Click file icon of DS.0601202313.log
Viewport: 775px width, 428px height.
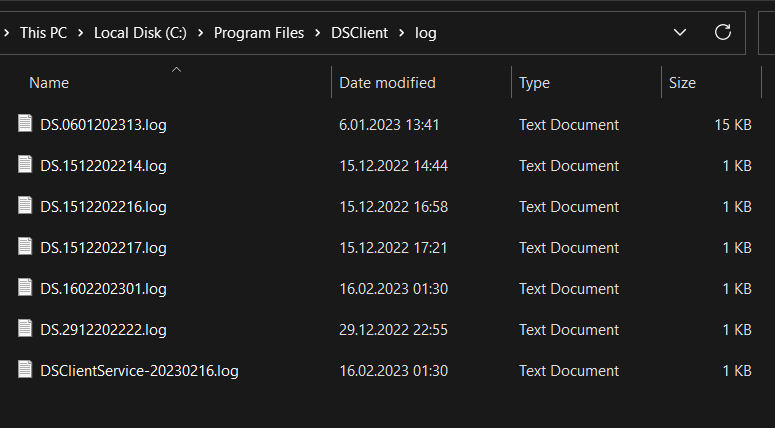tap(26, 124)
